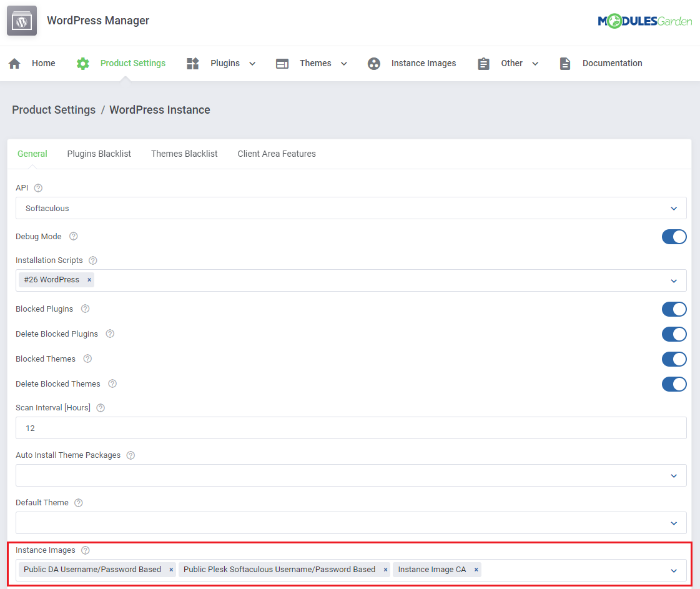Show help tooltip for API
The height and width of the screenshot is (589, 700).
[38, 188]
